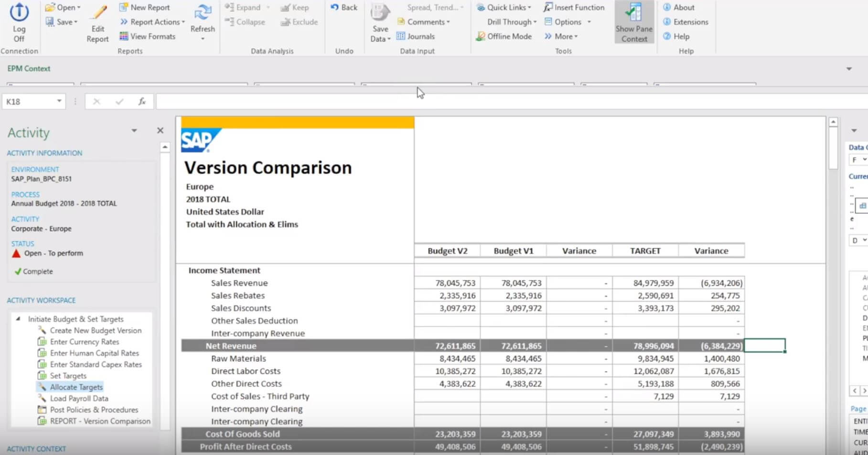Click the formula bar confirm checkmark

point(119,101)
